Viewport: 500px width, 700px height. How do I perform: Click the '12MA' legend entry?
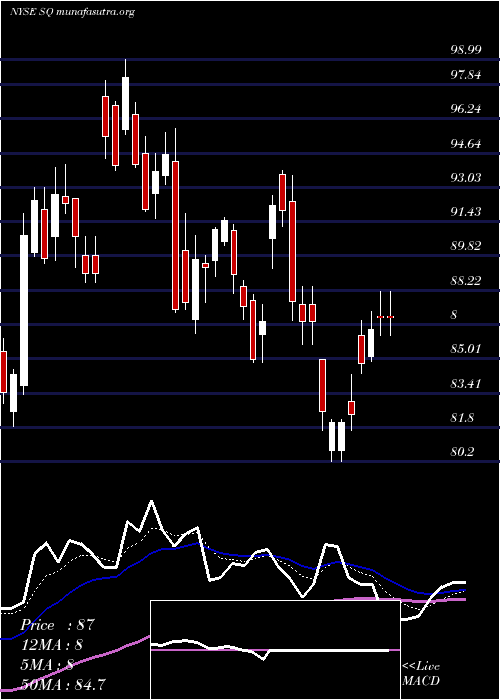[52, 645]
